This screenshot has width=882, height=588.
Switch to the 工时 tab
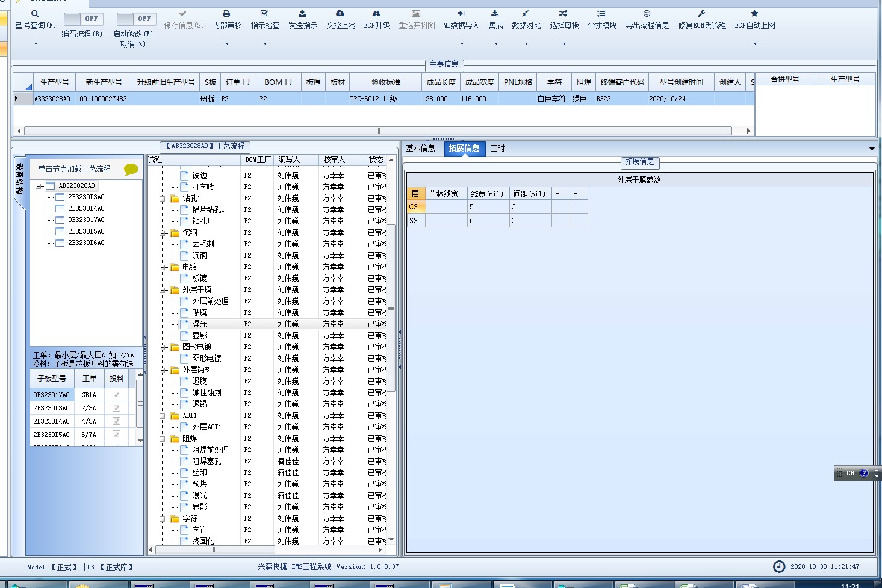(x=498, y=148)
